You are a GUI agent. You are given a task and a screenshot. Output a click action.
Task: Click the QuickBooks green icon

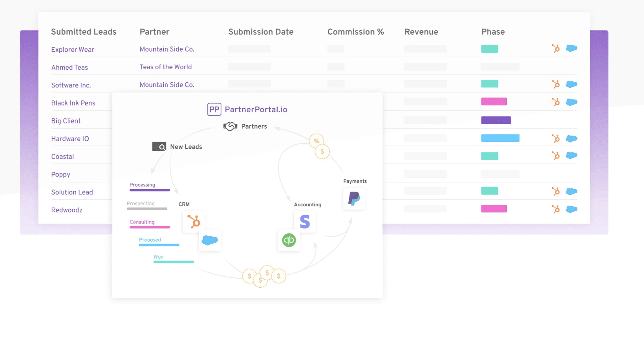[x=289, y=240]
